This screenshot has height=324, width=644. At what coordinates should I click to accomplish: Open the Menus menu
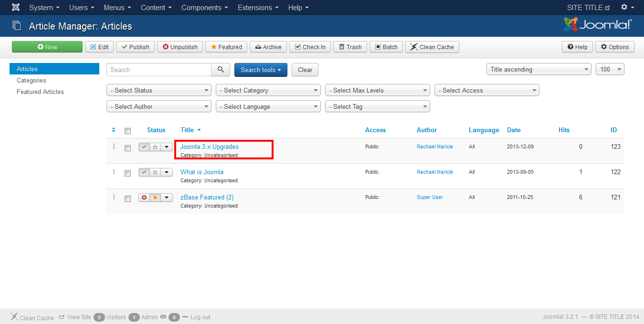tap(117, 8)
